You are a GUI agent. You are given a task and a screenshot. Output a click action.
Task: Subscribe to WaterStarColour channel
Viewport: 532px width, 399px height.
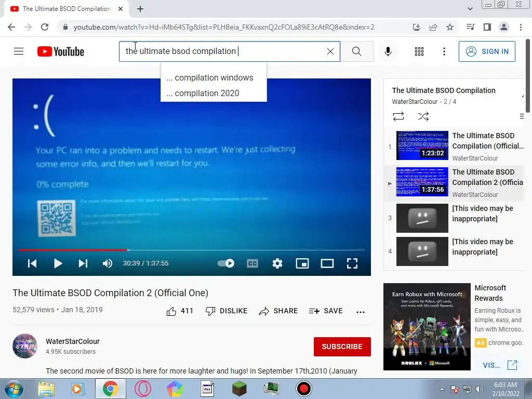[x=342, y=347]
